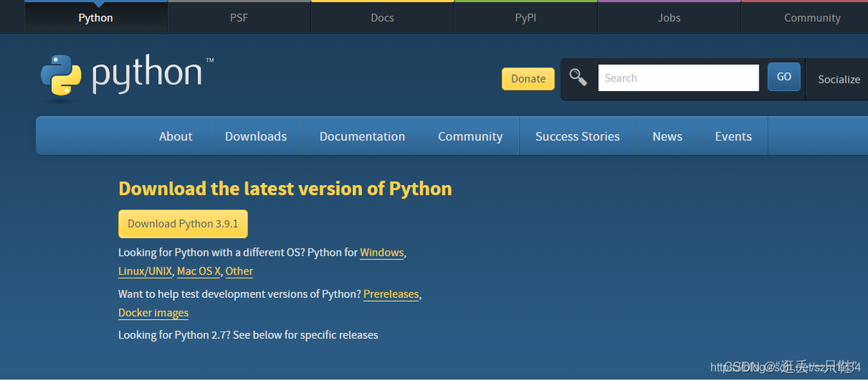Open Success Stories navigation item
Screen dimensions: 868x381
pyautogui.click(x=577, y=136)
